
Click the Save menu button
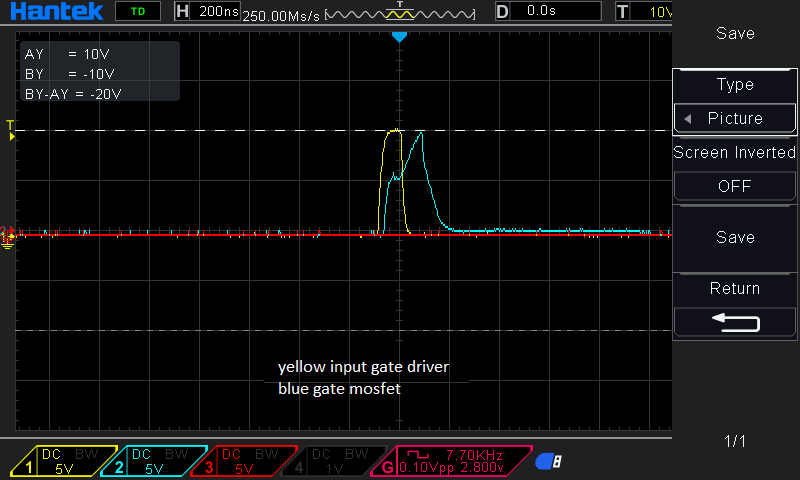tap(735, 237)
